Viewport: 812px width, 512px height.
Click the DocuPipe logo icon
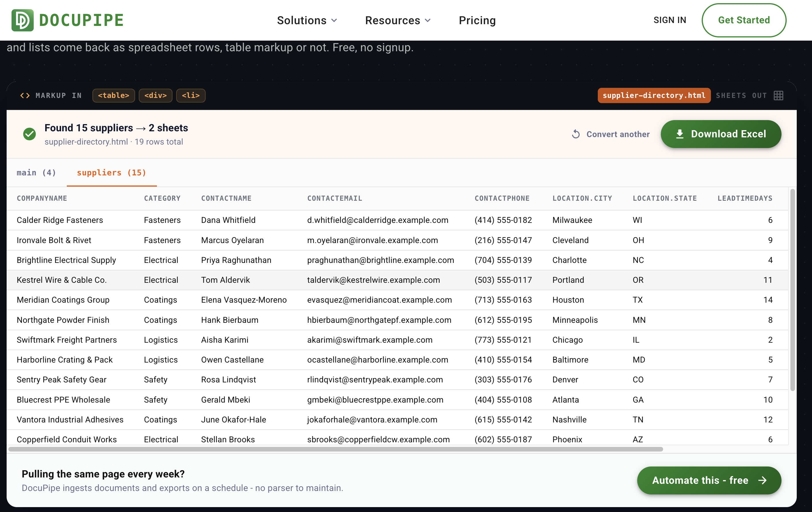[x=22, y=20]
